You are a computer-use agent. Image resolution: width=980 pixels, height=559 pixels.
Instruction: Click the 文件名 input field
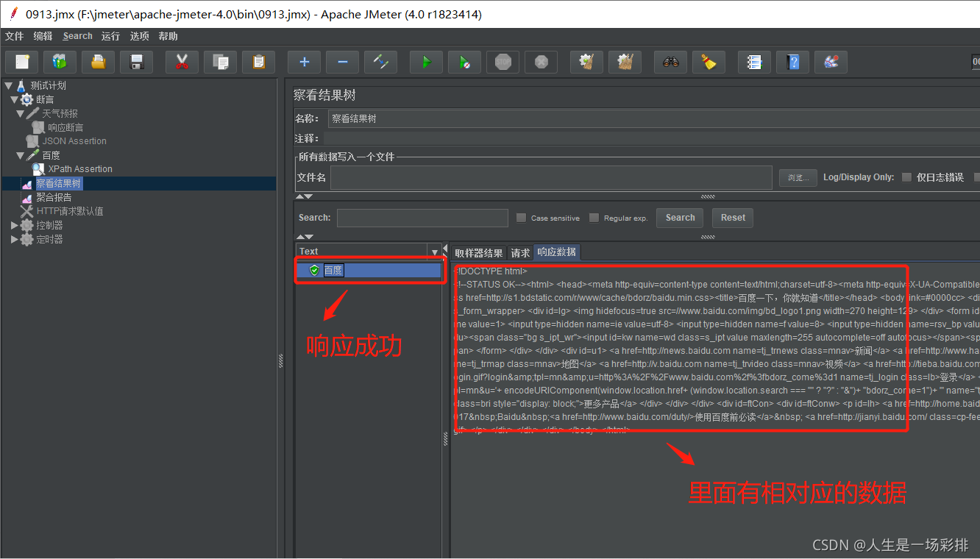click(551, 177)
